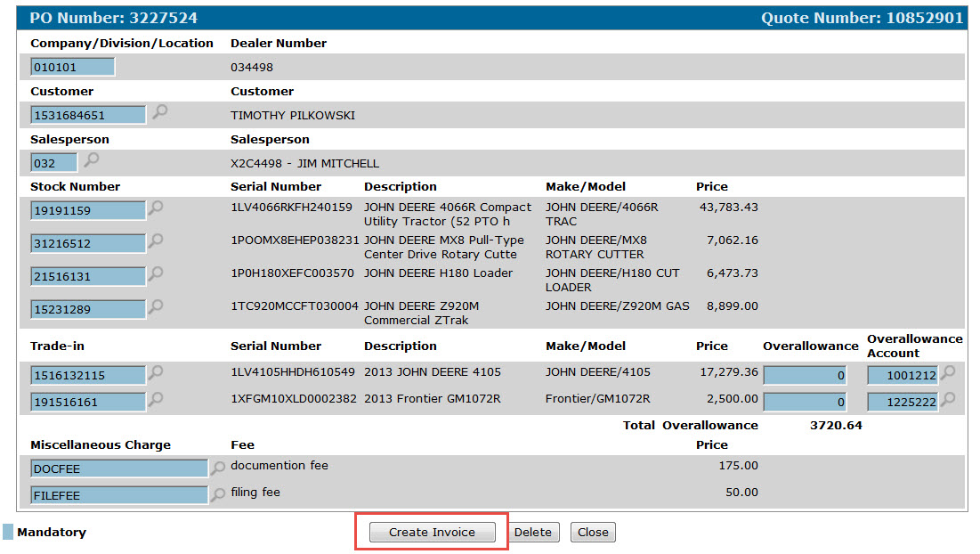Image resolution: width=980 pixels, height=554 pixels.
Task: Select Total Overallowance value 3720.64
Action: point(836,425)
